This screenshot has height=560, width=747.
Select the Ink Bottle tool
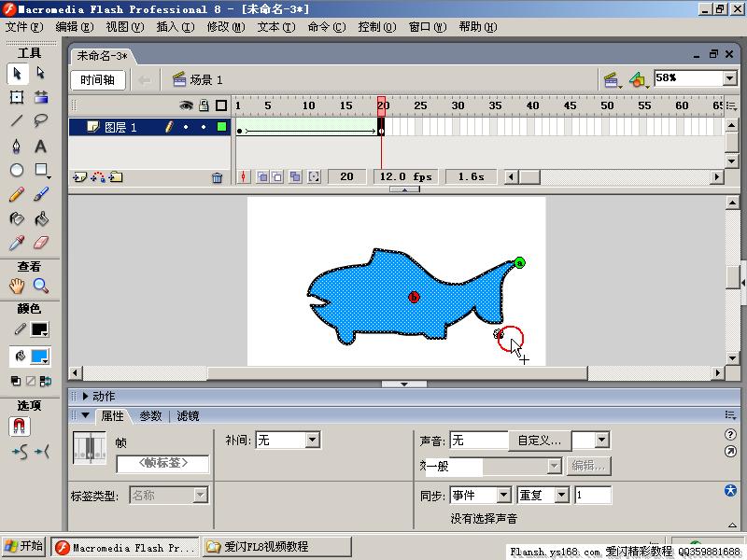coord(17,219)
